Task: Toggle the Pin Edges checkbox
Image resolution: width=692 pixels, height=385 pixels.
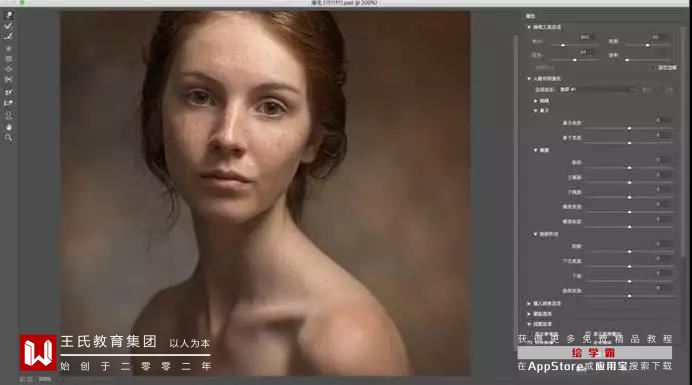Action: click(654, 68)
